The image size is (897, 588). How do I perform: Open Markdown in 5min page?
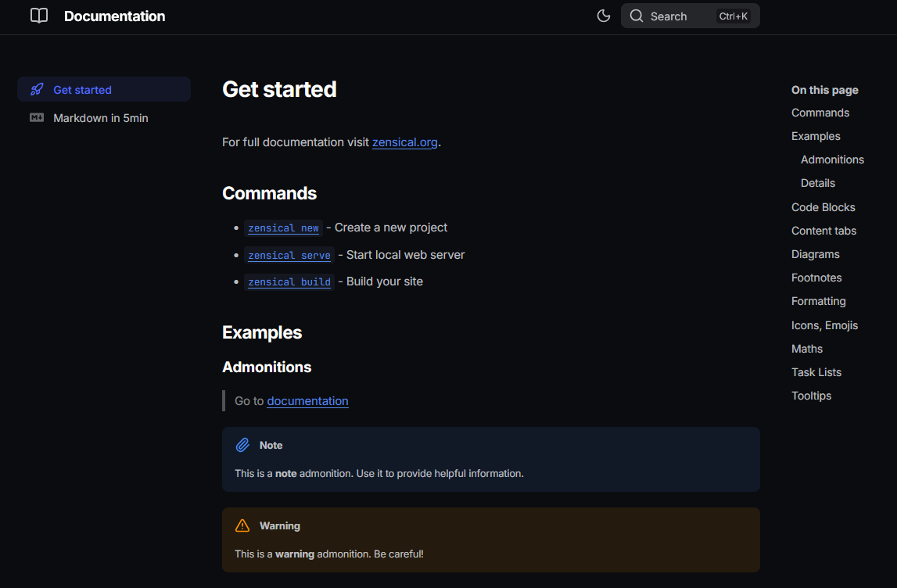[x=101, y=118]
